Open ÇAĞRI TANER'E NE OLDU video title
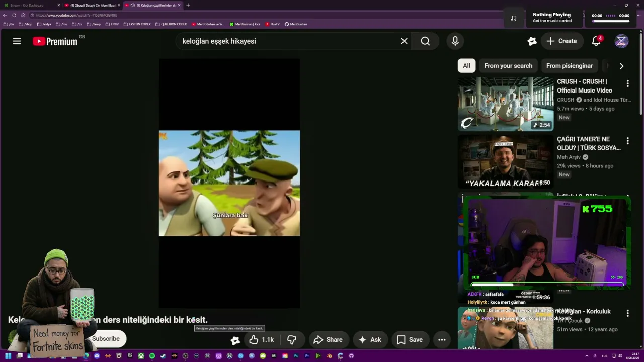 [x=589, y=143]
